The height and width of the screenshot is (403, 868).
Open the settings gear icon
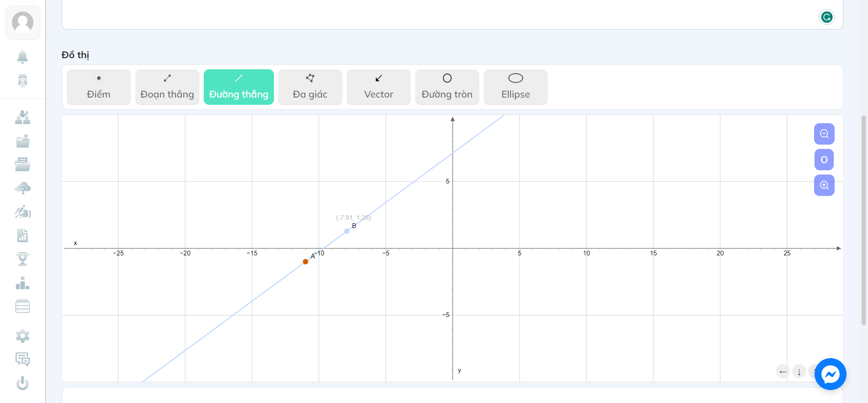click(x=23, y=336)
